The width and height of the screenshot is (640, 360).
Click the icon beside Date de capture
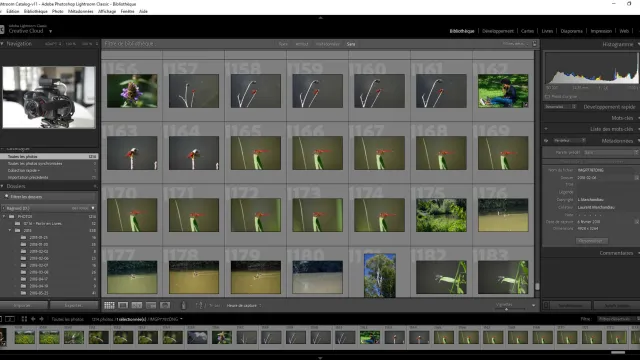tap(636, 222)
